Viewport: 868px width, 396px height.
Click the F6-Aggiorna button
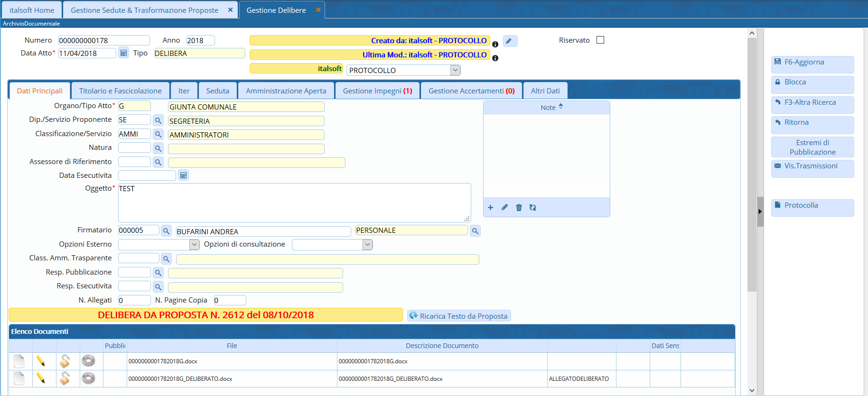coord(812,63)
